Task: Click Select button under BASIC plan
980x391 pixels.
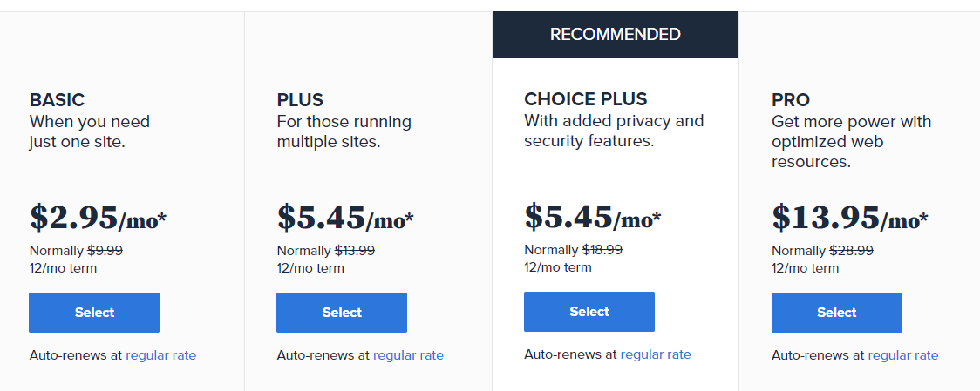Action: coord(94,313)
